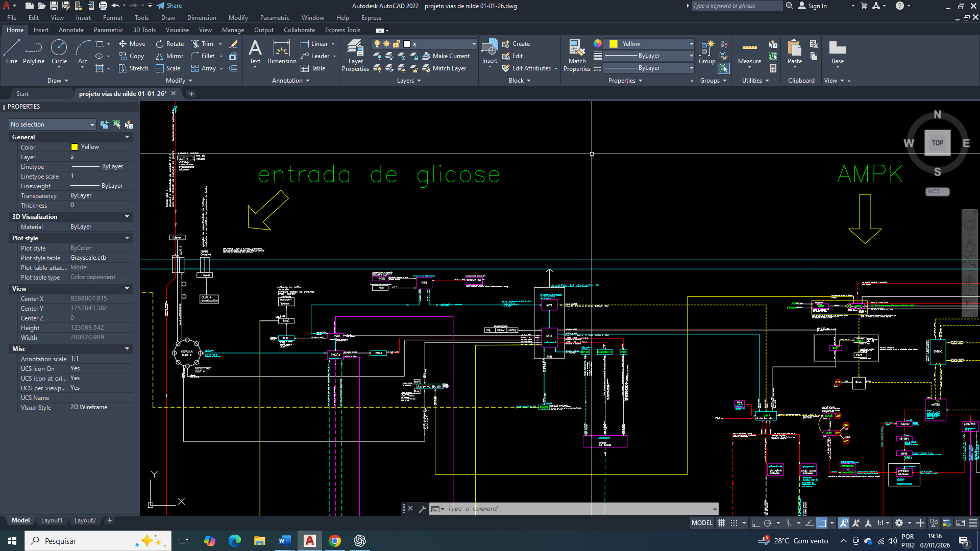
Task: Toggle snap mode dots icon
Action: (x=734, y=523)
